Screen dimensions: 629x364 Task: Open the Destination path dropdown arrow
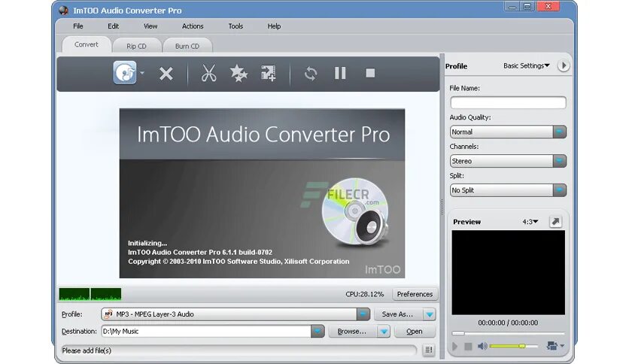point(318,331)
